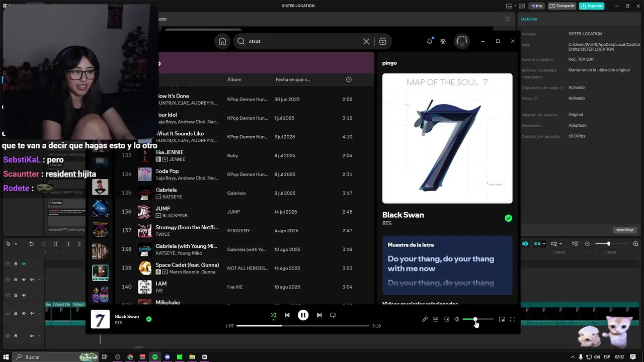
Task: Open Spotify profile avatar menu
Action: (462, 41)
